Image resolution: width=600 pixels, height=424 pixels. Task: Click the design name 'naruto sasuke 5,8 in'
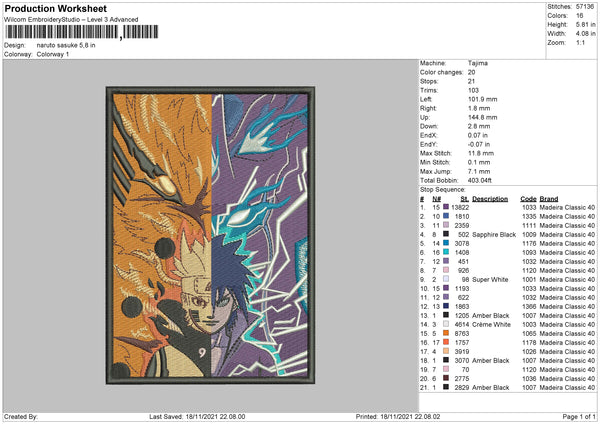[x=66, y=45]
